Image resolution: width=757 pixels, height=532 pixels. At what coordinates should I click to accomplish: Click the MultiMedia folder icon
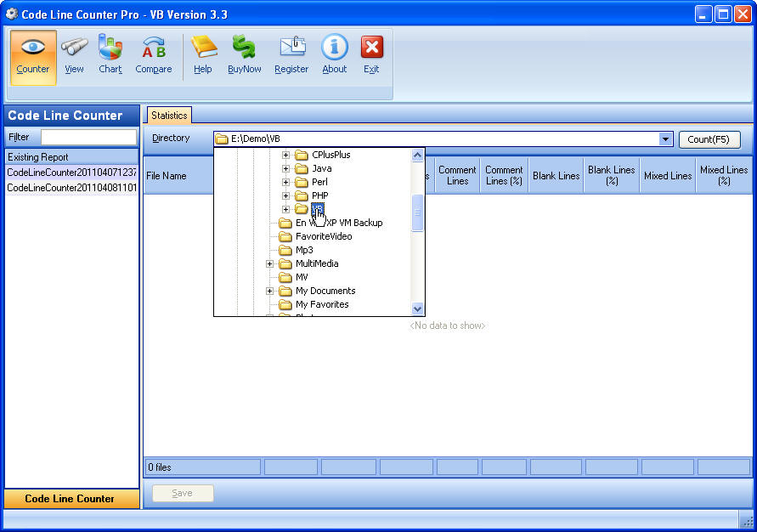click(285, 263)
